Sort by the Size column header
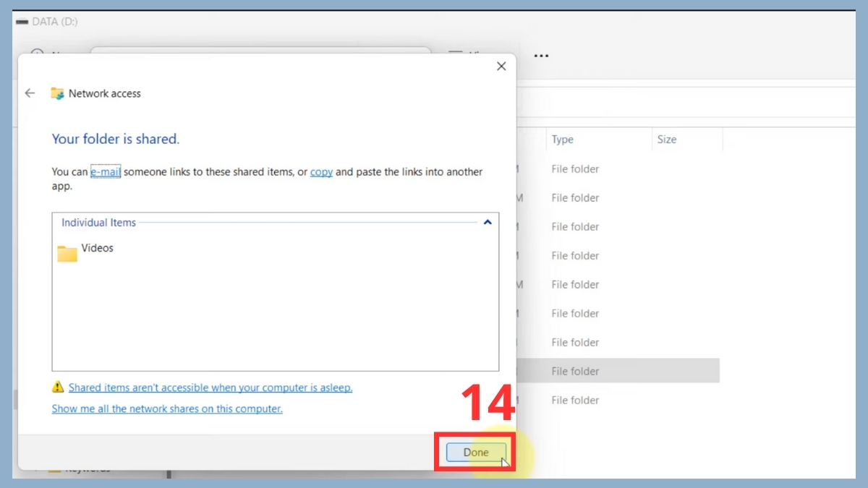The height and width of the screenshot is (488, 868). [x=667, y=140]
